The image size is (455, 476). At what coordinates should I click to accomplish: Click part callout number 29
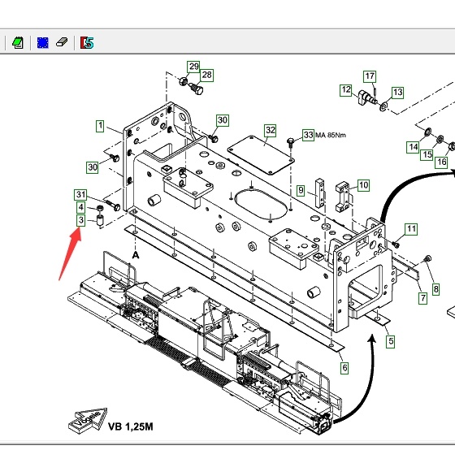193,67
